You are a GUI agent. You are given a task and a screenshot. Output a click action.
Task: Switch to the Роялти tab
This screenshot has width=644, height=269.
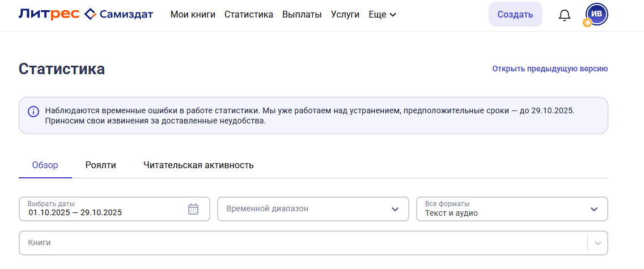(101, 165)
